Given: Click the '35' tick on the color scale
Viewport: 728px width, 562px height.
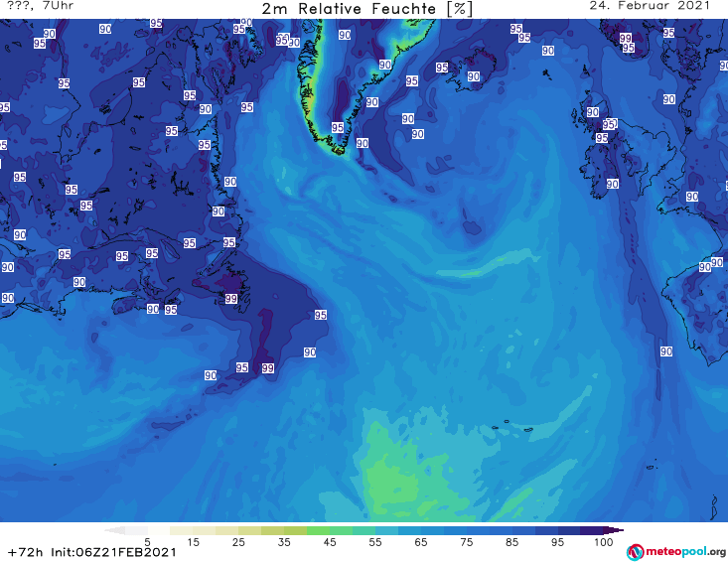Looking at the screenshot, I should (x=284, y=542).
